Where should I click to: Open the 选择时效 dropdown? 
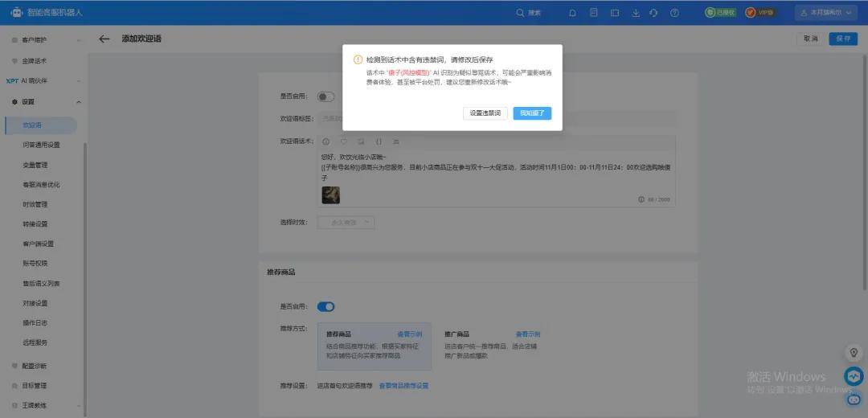346,223
